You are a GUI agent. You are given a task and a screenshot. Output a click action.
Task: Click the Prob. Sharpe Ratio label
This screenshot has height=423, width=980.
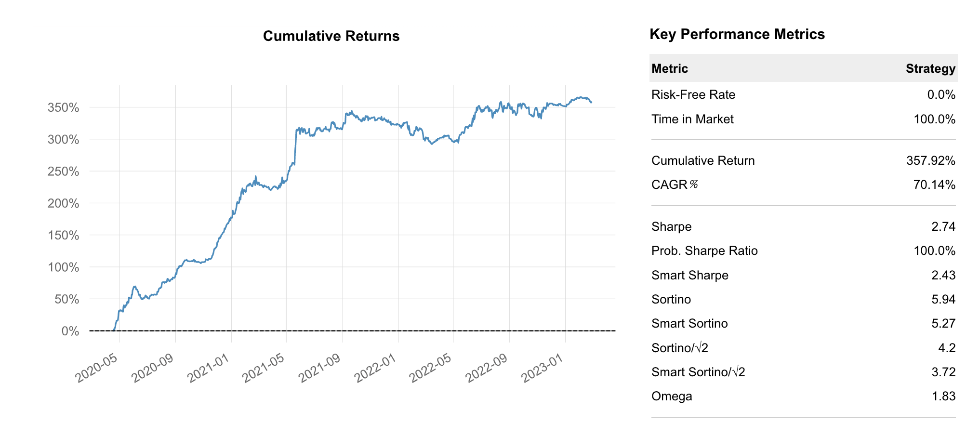point(704,251)
